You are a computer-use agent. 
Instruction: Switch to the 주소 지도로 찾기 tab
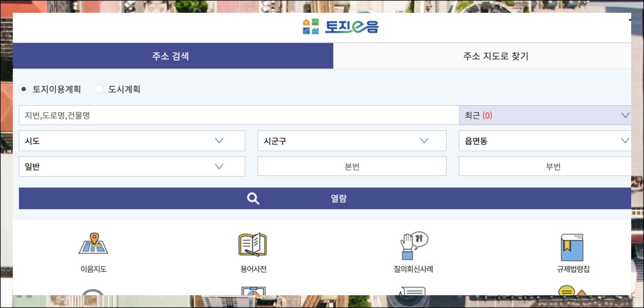[482, 56]
